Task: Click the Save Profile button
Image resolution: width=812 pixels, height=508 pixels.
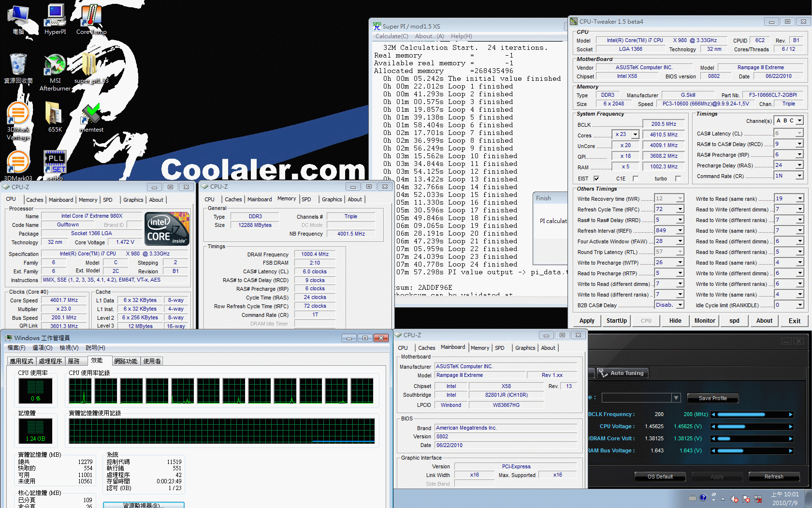Action: [712, 398]
